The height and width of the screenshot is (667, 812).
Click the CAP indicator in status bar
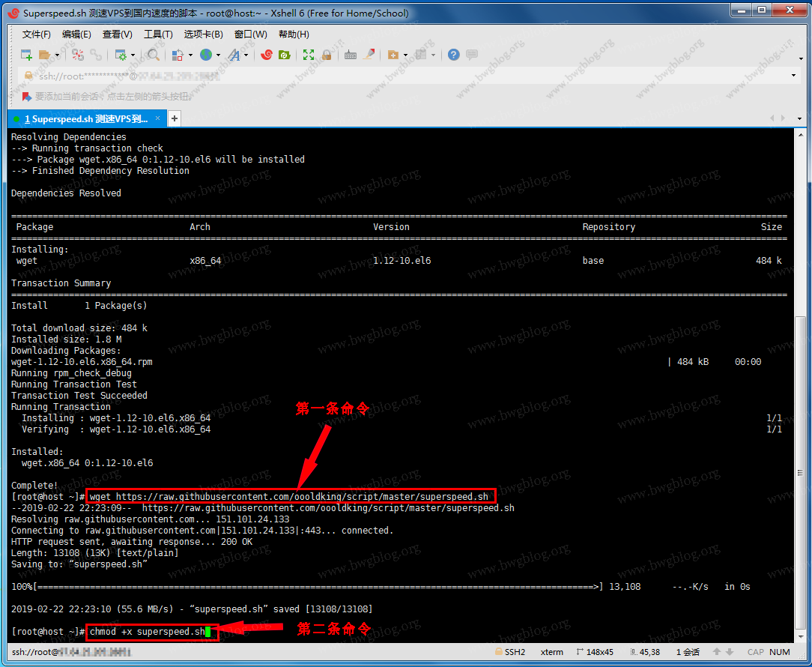tap(756, 652)
